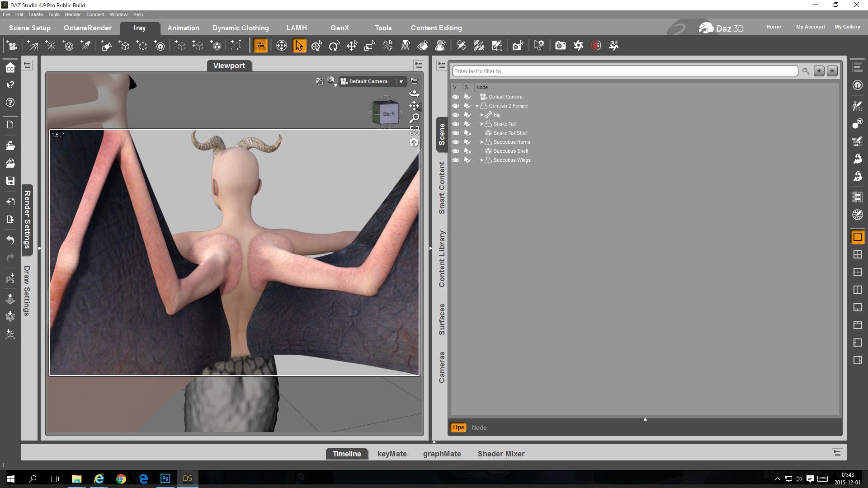Click the Undo arrow in left sidebar
Screen dimensions: 868x488
(10, 239)
